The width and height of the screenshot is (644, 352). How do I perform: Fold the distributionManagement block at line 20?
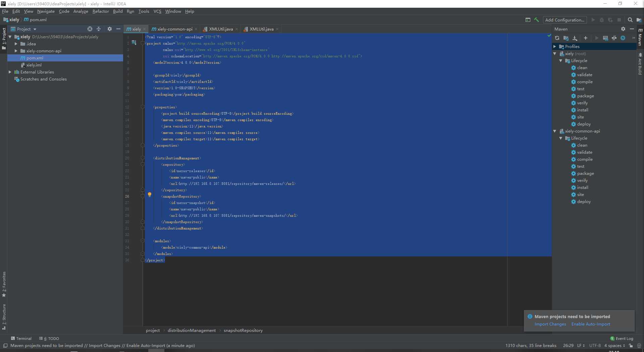pos(143,158)
